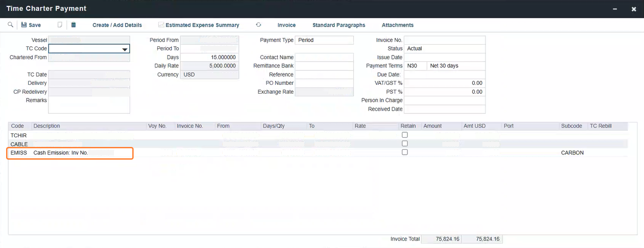Click the new document icon
Viewport: 644px width, 248px height.
[60, 25]
